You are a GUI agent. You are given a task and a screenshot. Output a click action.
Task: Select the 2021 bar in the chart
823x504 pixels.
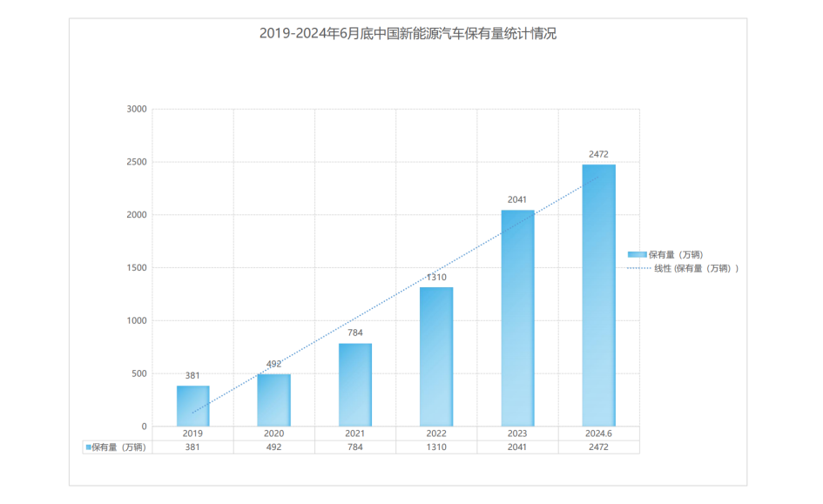[355, 385]
